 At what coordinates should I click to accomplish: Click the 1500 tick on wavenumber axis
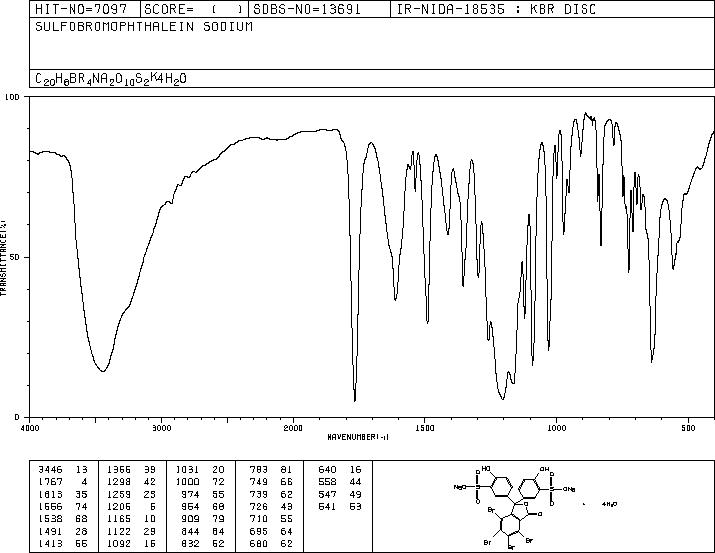click(x=425, y=428)
